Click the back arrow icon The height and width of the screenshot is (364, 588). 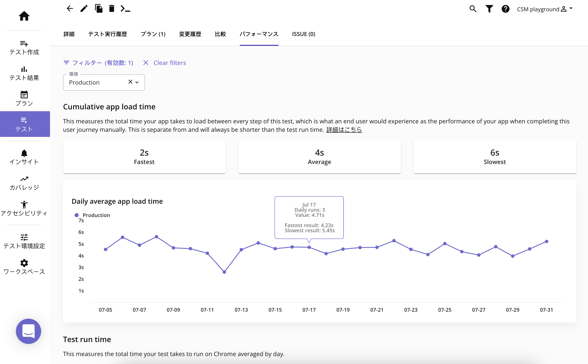point(70,9)
